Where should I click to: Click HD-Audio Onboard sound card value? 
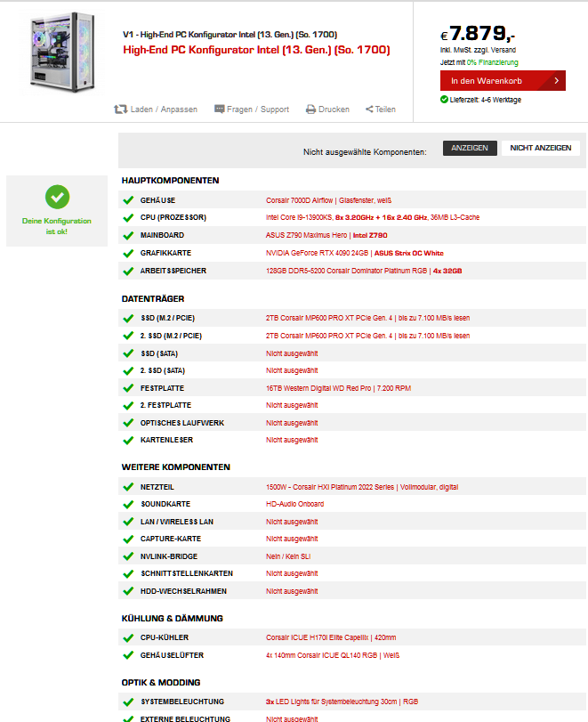(x=295, y=504)
